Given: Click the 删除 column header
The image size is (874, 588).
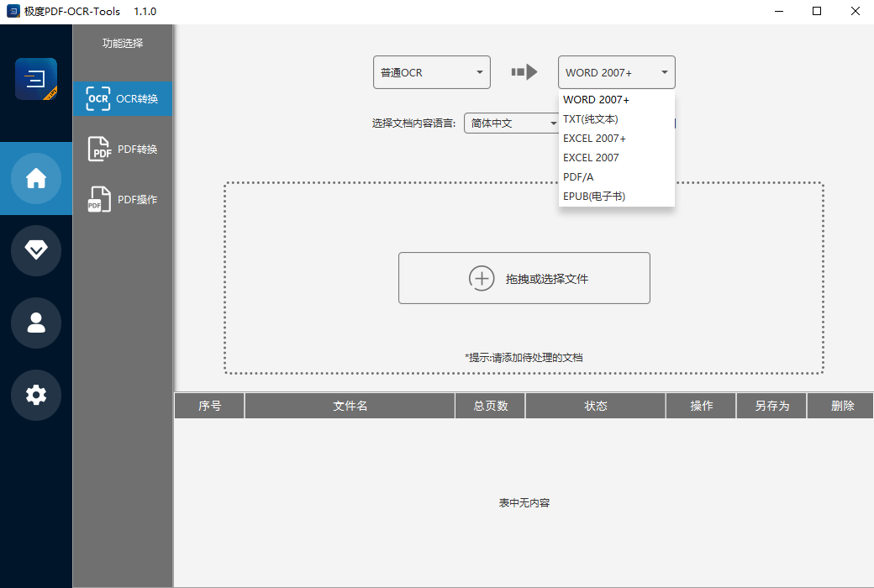Looking at the screenshot, I should pos(842,406).
